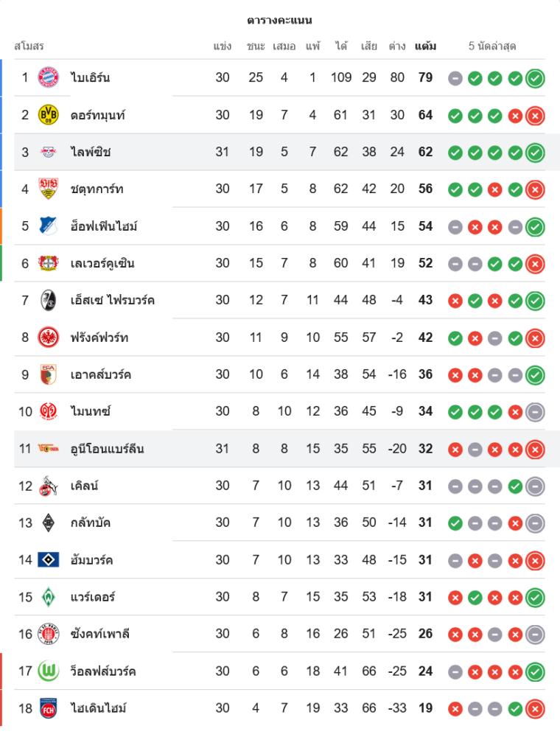The image size is (560, 737).
Task: Click the 5 นัดล่าสุด column header
Action: tap(492, 46)
